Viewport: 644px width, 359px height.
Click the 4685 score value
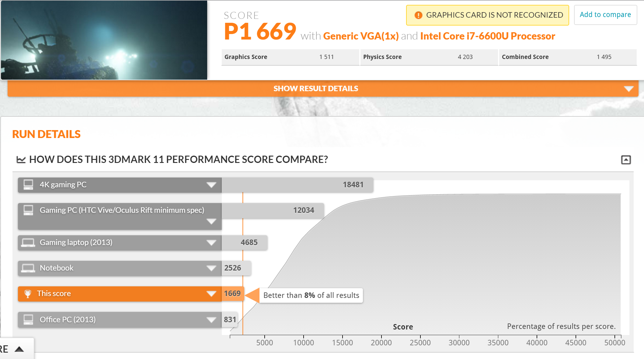(249, 242)
